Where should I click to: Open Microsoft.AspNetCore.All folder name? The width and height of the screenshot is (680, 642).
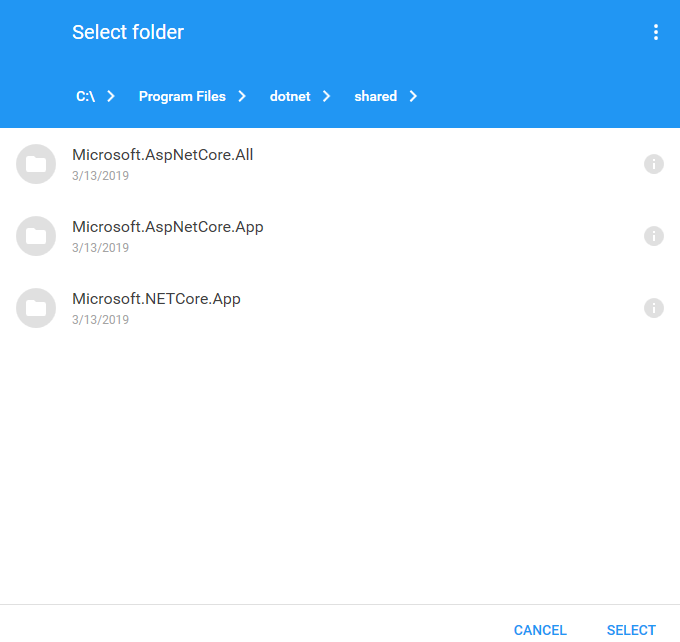(x=163, y=155)
